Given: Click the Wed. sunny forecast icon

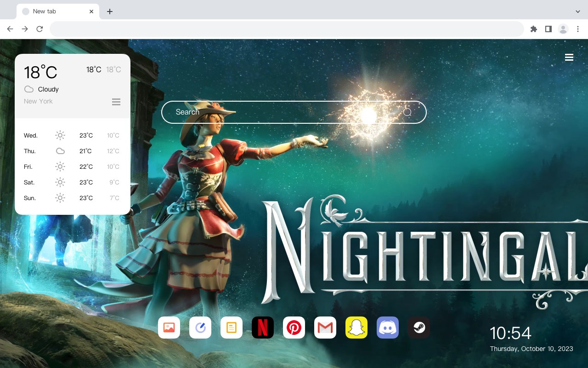Looking at the screenshot, I should pyautogui.click(x=60, y=135).
